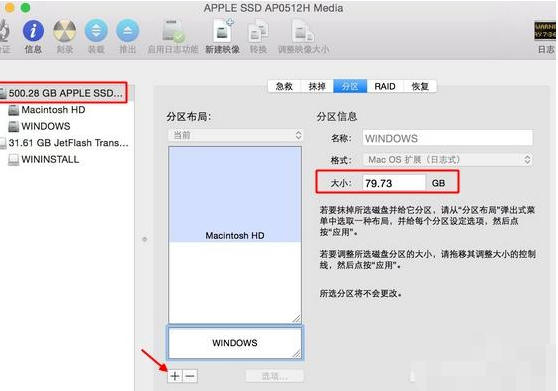Image resolution: width=558 pixels, height=391 pixels.
Task: Click the Resize Image (调整映像大小) icon
Action: [302, 31]
